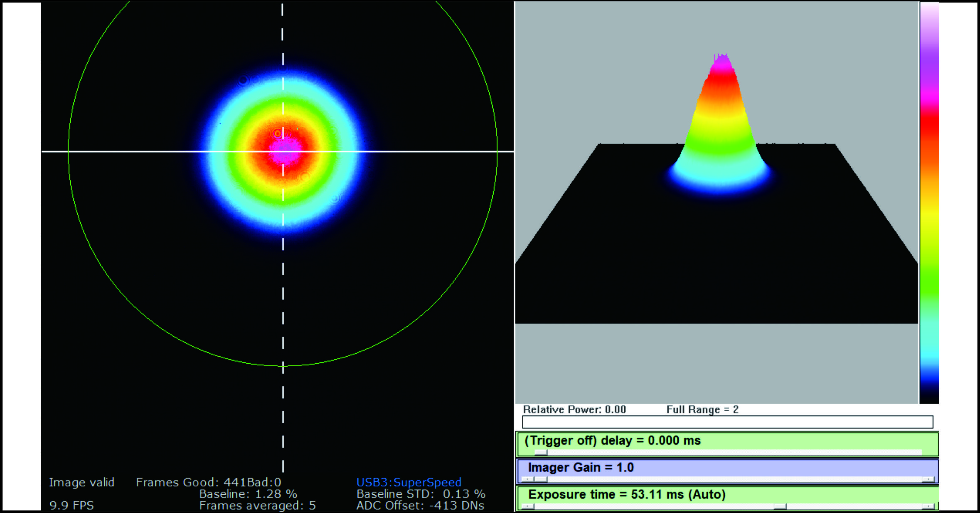
Task: Click the Full Range label
Action: (x=702, y=409)
